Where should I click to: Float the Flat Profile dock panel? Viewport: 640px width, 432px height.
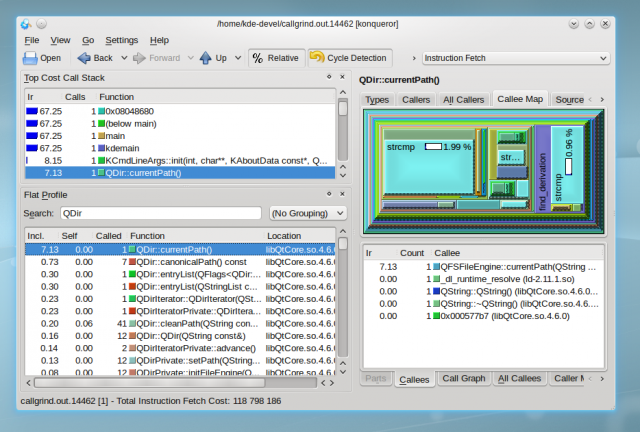point(329,194)
